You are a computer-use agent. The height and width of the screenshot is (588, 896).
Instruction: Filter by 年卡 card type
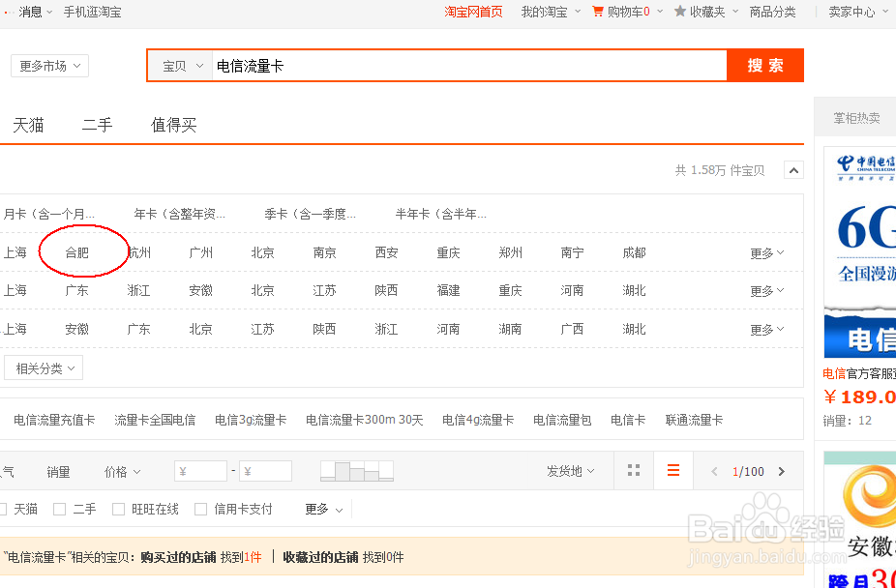179,214
